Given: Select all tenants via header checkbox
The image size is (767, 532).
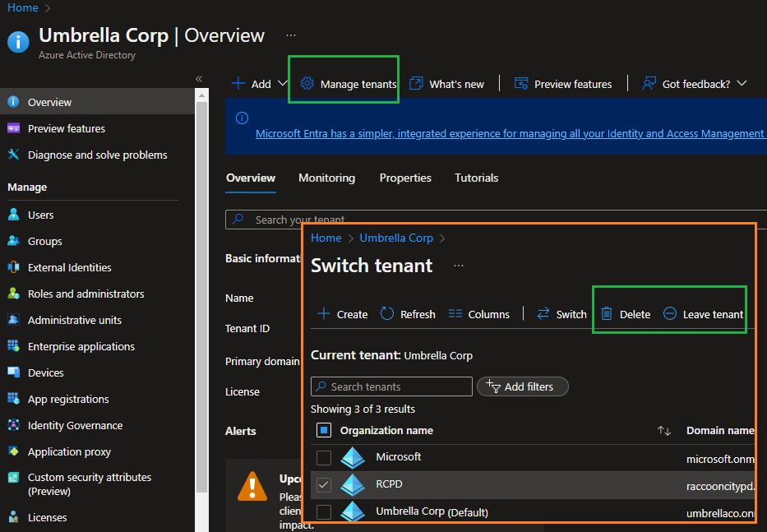Looking at the screenshot, I should (x=323, y=430).
